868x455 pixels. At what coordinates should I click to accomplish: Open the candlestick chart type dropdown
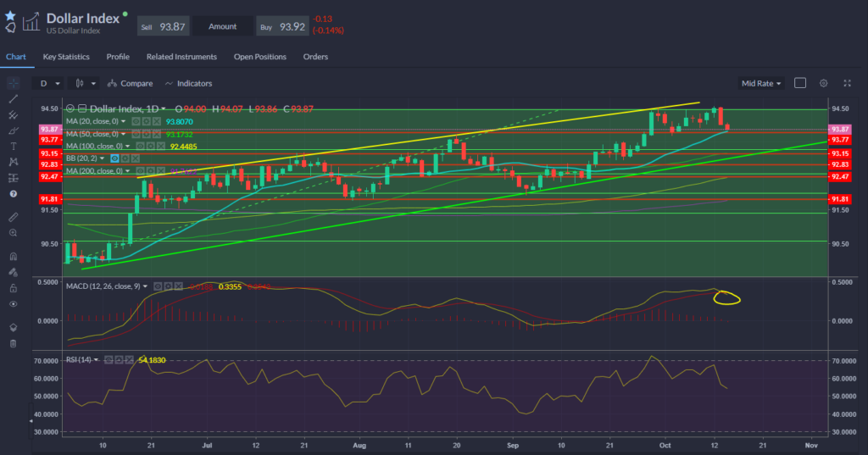[x=84, y=83]
